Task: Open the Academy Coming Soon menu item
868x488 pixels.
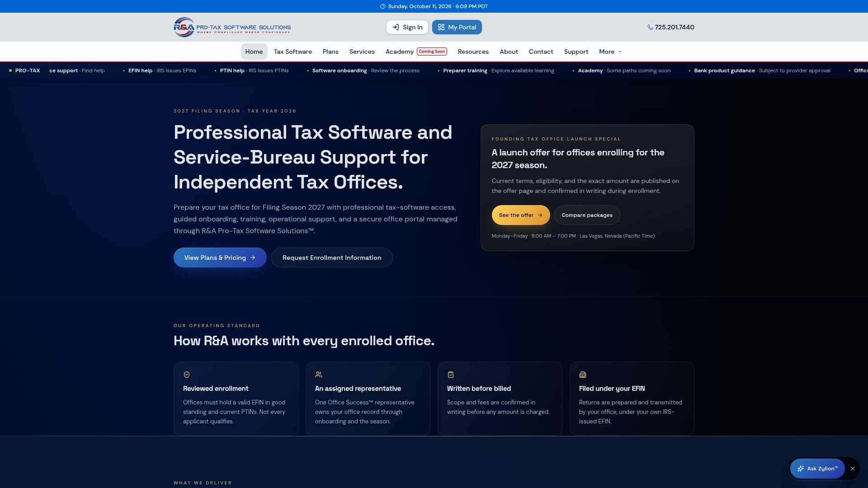Action: (x=416, y=52)
